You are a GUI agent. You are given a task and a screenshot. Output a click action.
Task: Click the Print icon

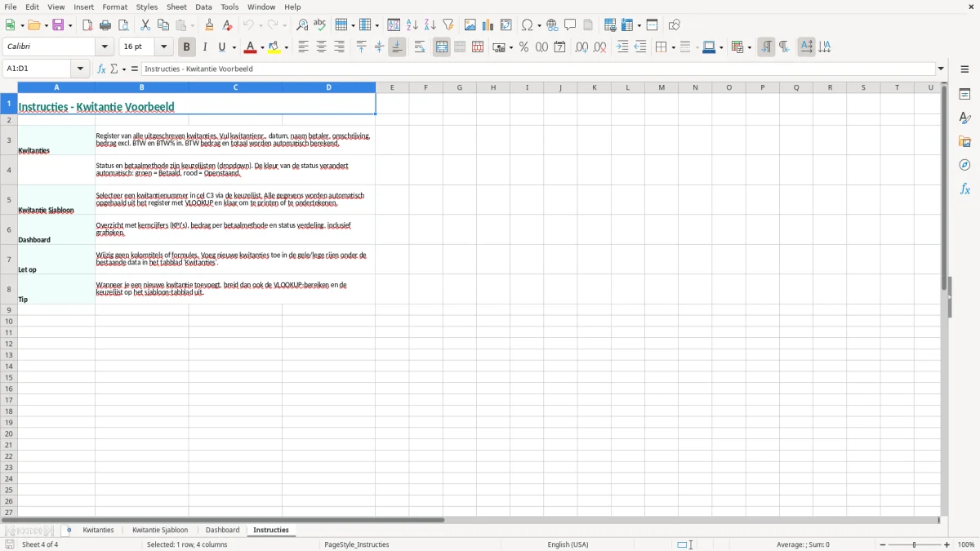[105, 25]
